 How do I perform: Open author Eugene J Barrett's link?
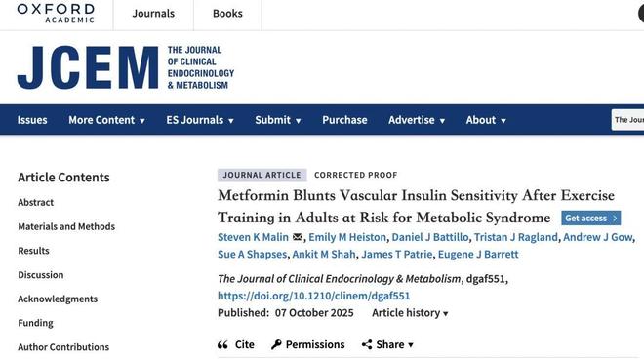point(478,255)
